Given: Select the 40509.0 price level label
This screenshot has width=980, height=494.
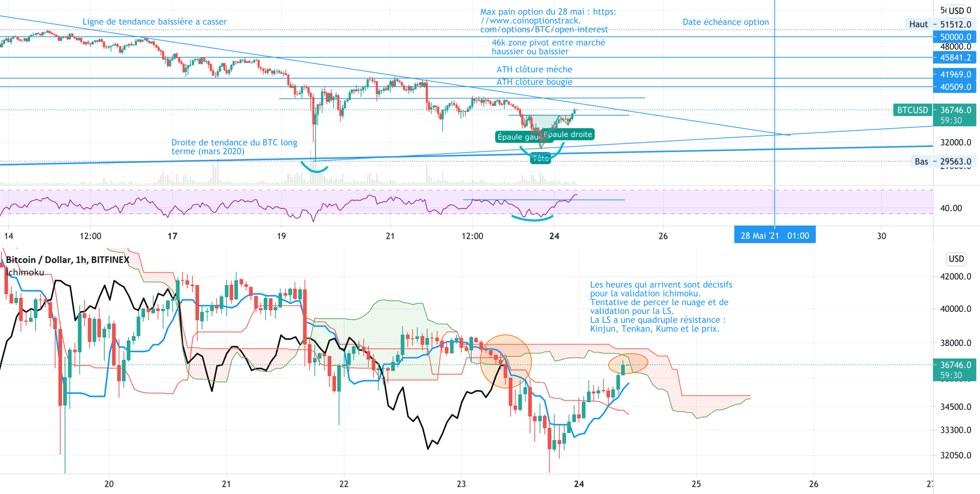Looking at the screenshot, I should click(x=955, y=87).
